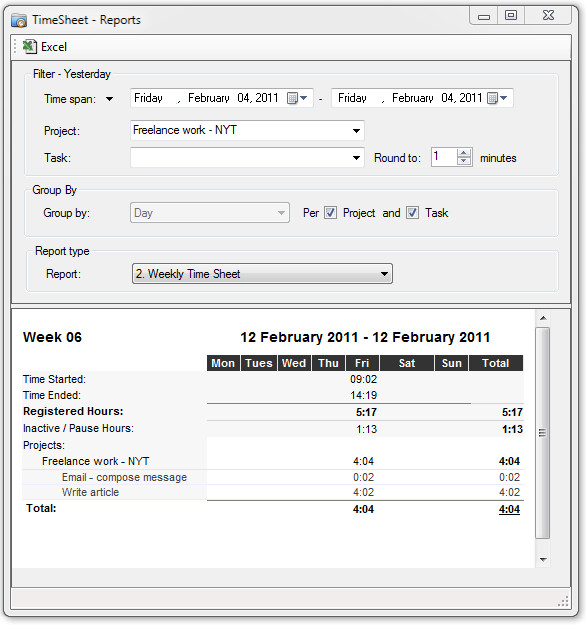Click the Sat column header
This screenshot has width=586, height=625.
(407, 363)
